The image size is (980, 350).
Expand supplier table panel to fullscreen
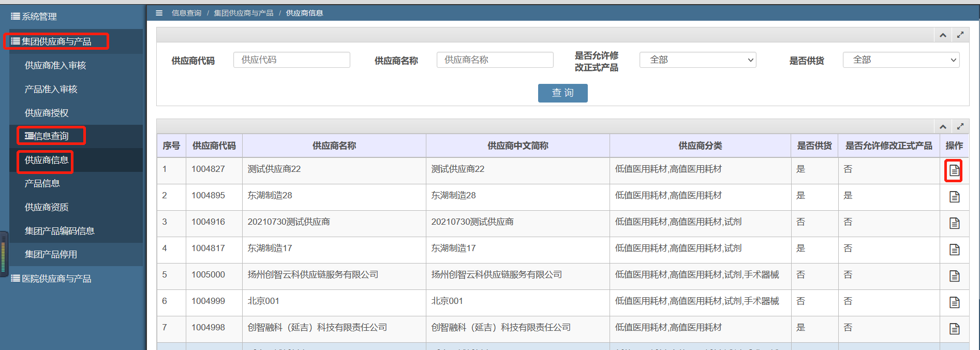click(960, 126)
